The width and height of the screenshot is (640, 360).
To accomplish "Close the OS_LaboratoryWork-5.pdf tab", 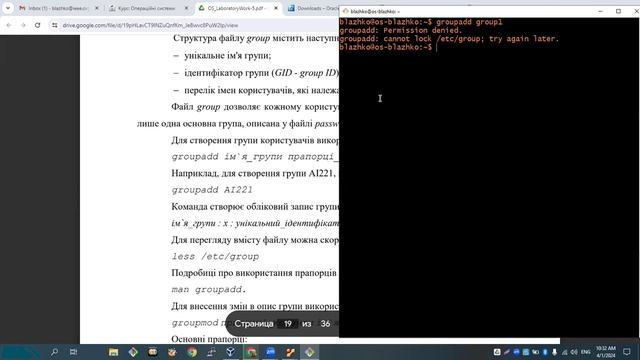I will point(276,8).
